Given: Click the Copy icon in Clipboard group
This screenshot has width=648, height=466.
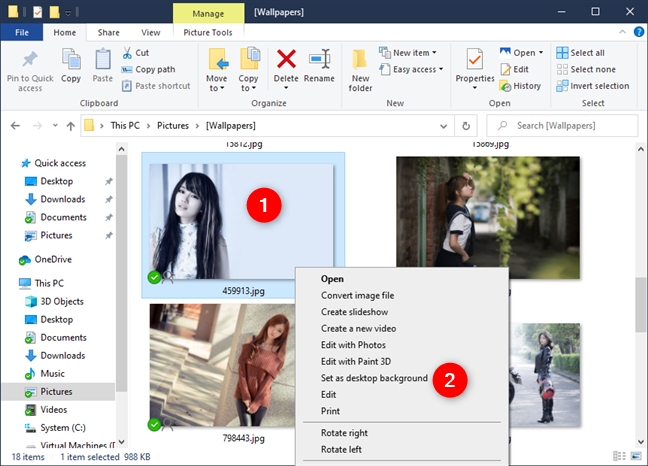Looking at the screenshot, I should [71, 60].
